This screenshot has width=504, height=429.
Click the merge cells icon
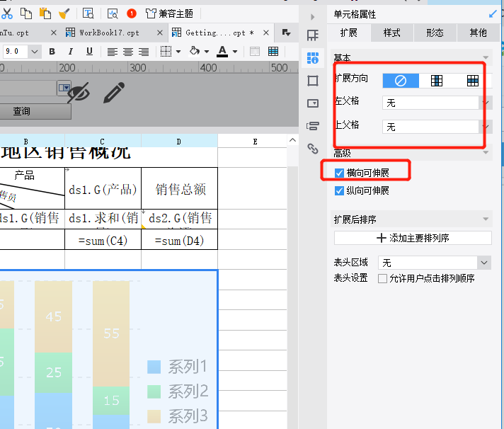[255, 52]
